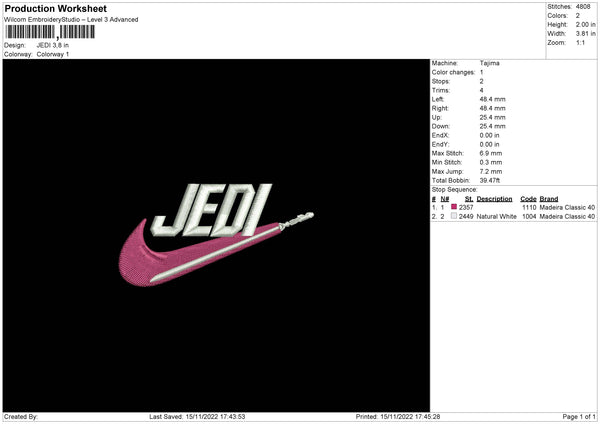Click 'Wilcom EmbroideryStudio – Level 3 Advanced' text
This screenshot has height=424, width=600.
[71, 20]
